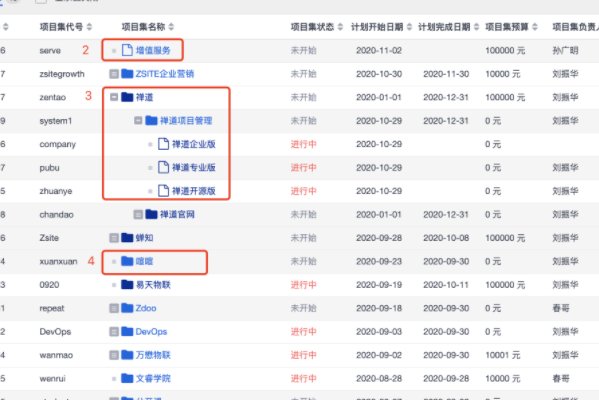Click the code cell '0920'

click(x=49, y=285)
